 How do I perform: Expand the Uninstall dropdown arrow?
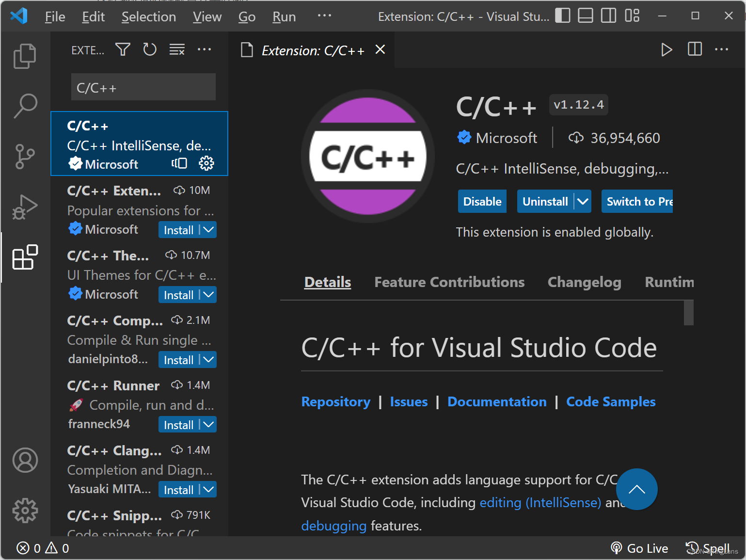pyautogui.click(x=583, y=202)
